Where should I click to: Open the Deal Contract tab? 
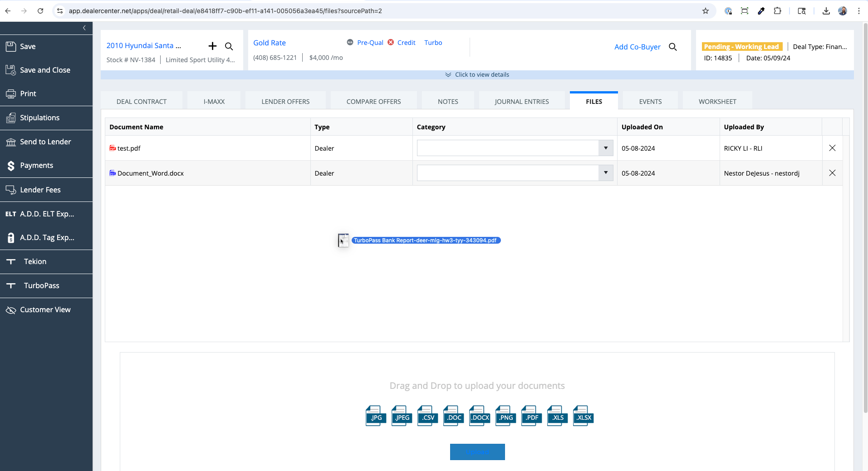click(142, 101)
